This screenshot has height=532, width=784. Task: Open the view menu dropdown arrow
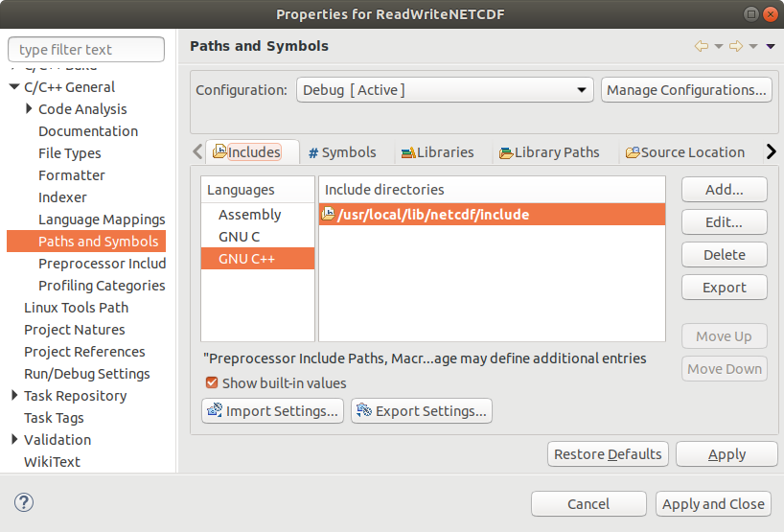(x=771, y=46)
